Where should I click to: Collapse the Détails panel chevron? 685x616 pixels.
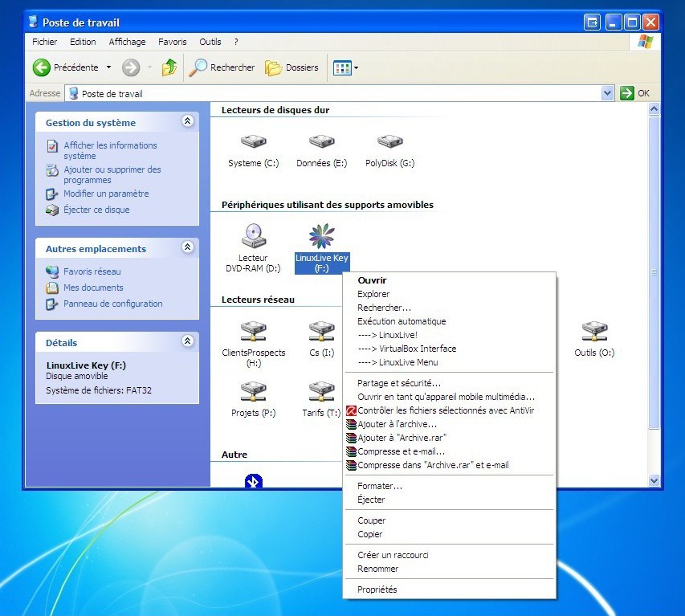[x=187, y=341]
